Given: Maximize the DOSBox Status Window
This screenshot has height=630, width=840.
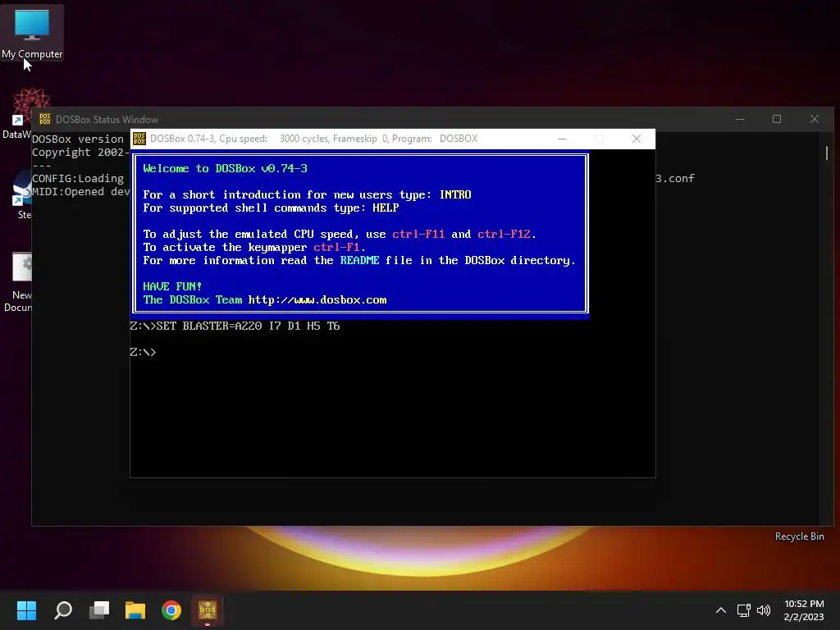Looking at the screenshot, I should pyautogui.click(x=777, y=119).
